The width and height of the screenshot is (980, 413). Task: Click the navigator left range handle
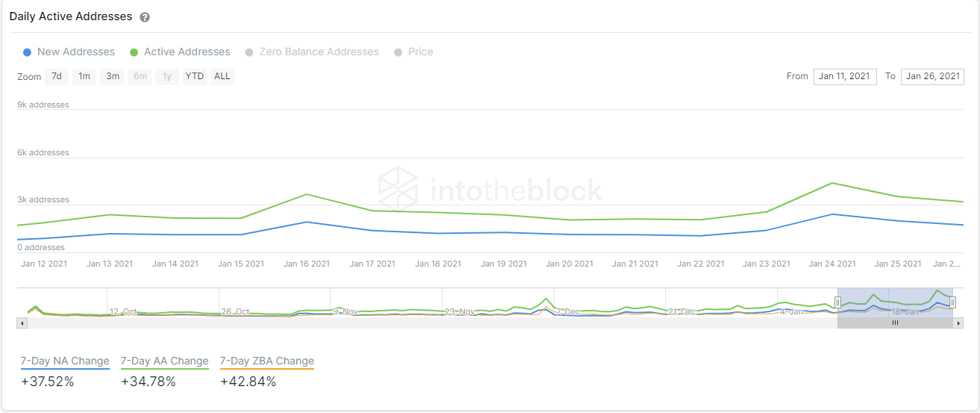(837, 302)
